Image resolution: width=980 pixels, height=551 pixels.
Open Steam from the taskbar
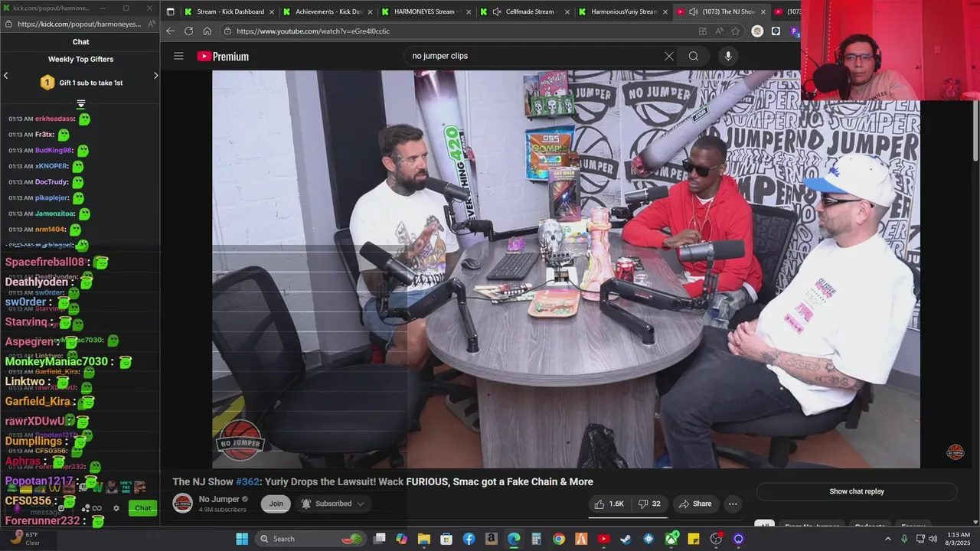(626, 539)
